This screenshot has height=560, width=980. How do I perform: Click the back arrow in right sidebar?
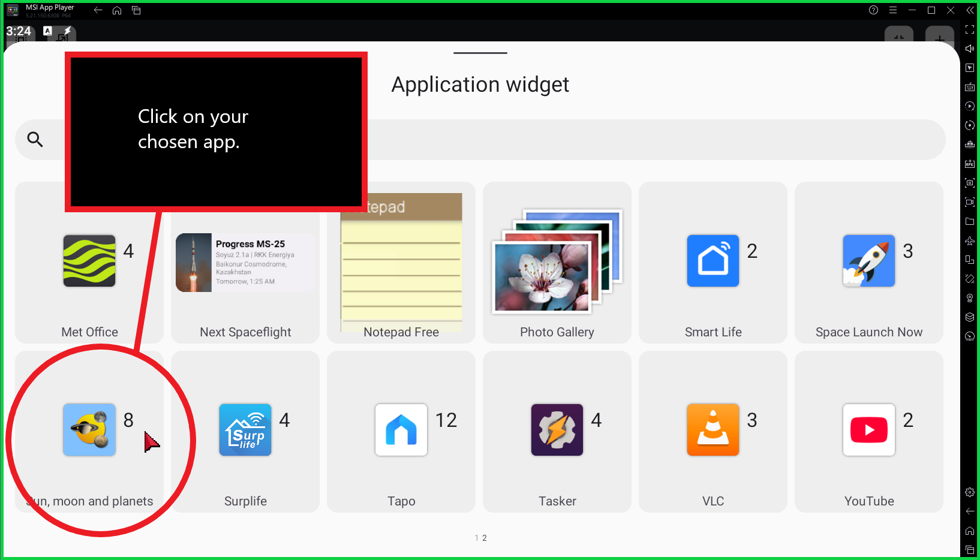coord(970,511)
